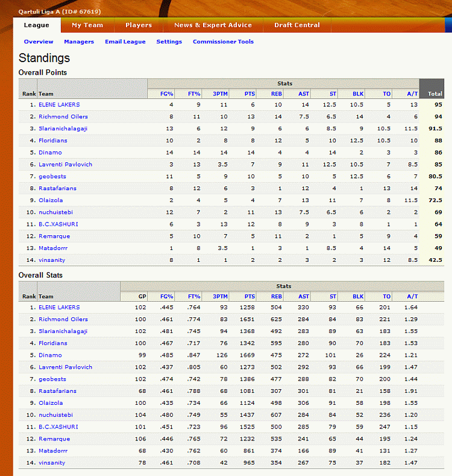452x476 pixels.
Task: Open vinsanity in Overall Points table
Action: [52, 260]
